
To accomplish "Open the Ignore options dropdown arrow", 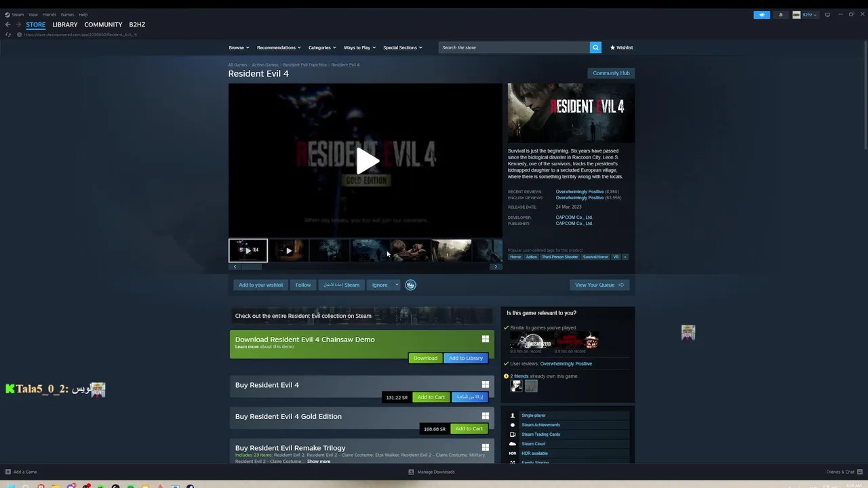I will (x=397, y=285).
